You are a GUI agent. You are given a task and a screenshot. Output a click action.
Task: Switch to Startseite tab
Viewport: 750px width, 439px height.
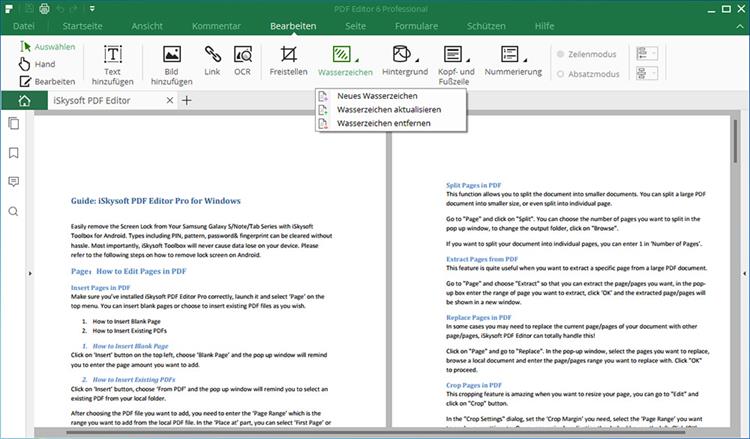pos(82,26)
